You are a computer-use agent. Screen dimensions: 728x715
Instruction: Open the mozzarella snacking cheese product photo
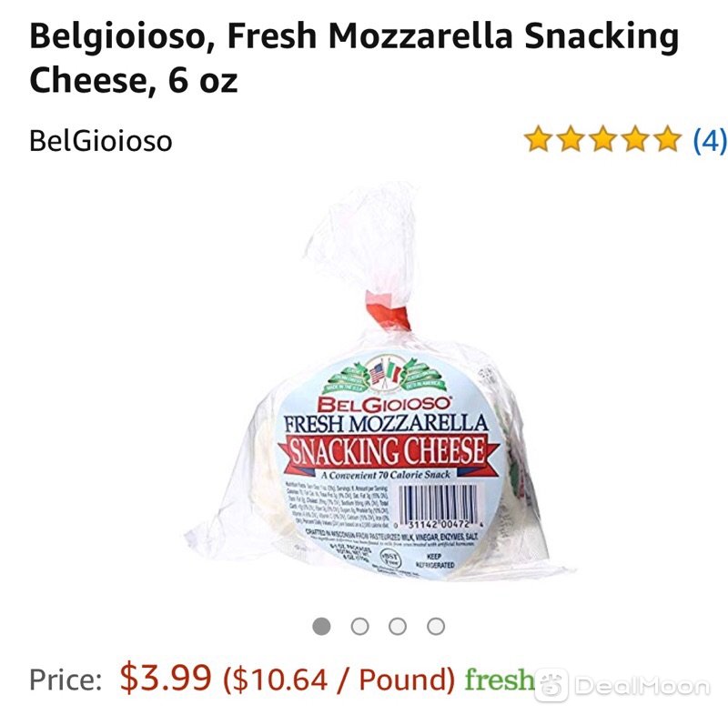(x=379, y=383)
